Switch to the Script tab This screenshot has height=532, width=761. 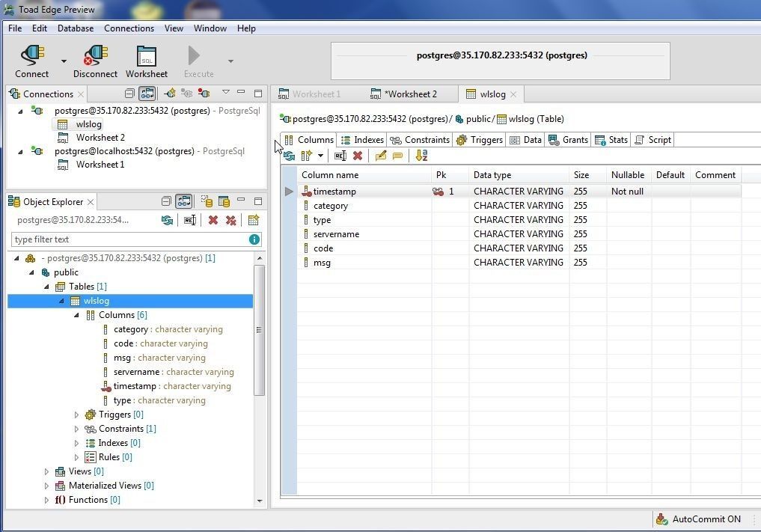tap(653, 140)
